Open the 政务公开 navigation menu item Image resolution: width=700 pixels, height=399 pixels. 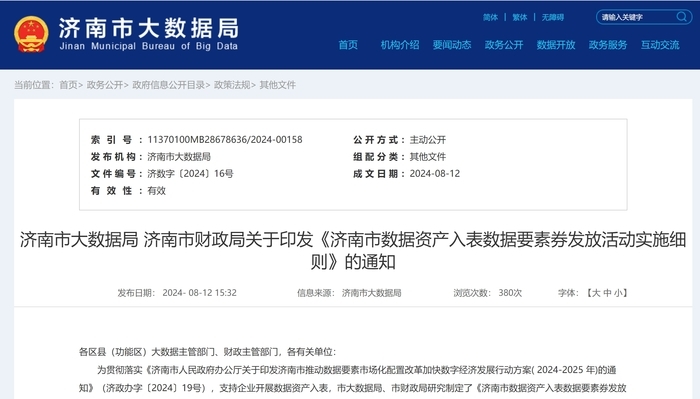click(x=504, y=45)
